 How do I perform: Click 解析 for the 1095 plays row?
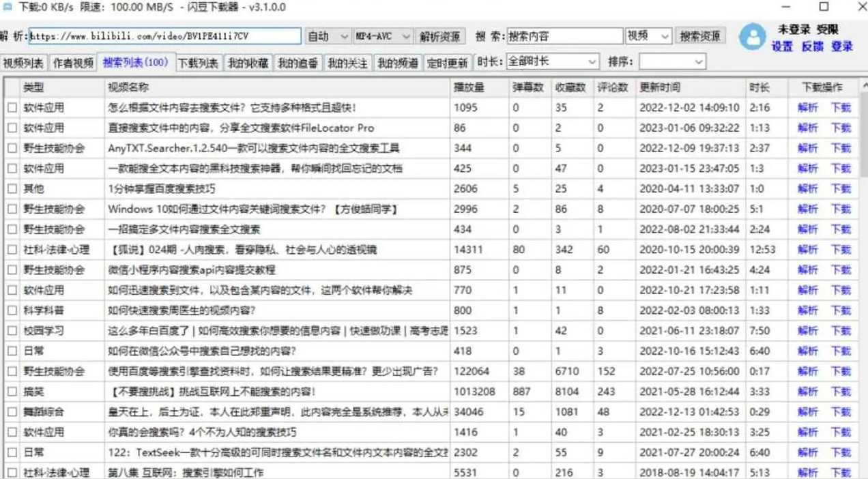(807, 108)
